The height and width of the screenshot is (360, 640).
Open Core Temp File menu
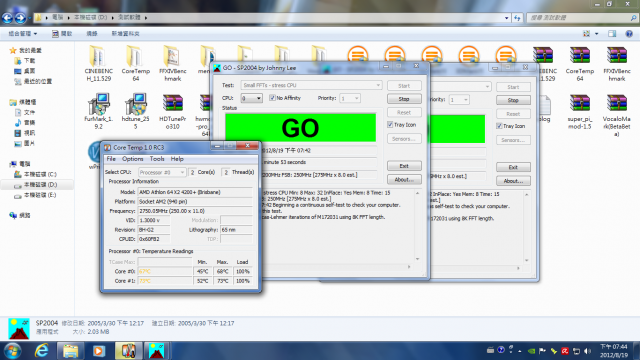111,159
